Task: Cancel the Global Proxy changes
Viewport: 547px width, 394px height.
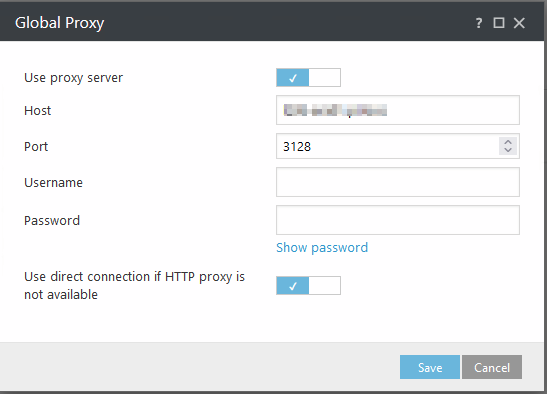Action: [492, 367]
